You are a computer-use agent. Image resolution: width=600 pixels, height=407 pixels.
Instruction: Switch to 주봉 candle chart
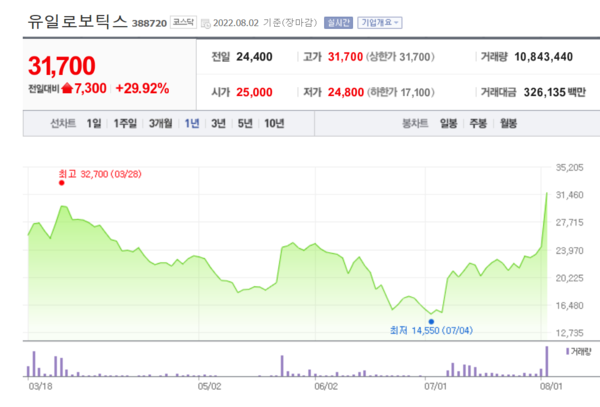pyautogui.click(x=478, y=124)
